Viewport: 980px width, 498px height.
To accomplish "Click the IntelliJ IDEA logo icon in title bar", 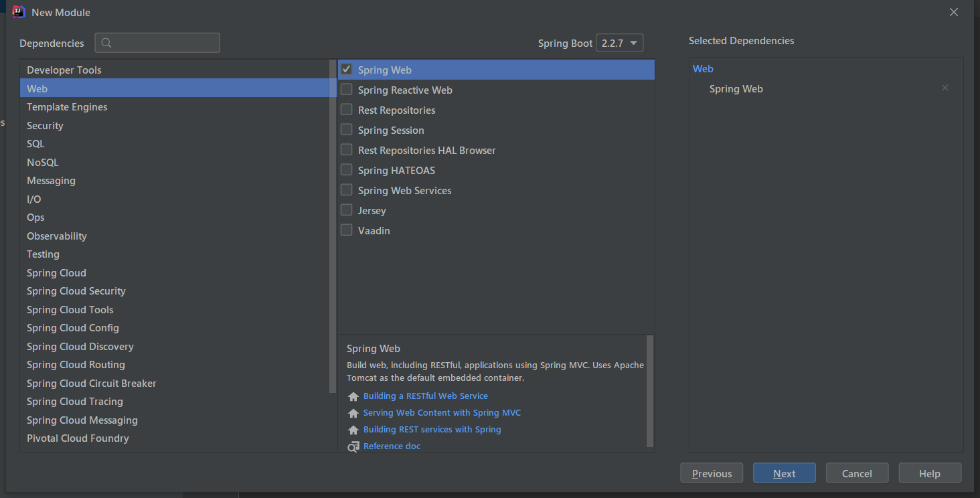I will [x=19, y=12].
